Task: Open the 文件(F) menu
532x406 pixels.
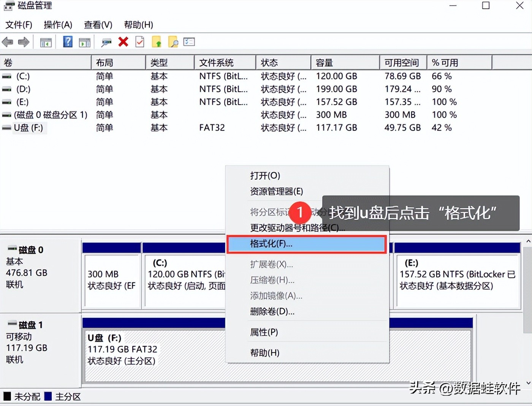Action: pos(19,25)
